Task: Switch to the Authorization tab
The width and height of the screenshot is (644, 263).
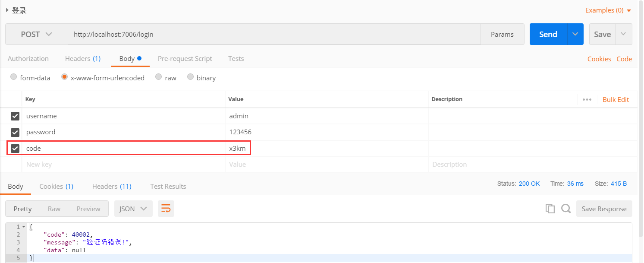Action: click(x=28, y=59)
